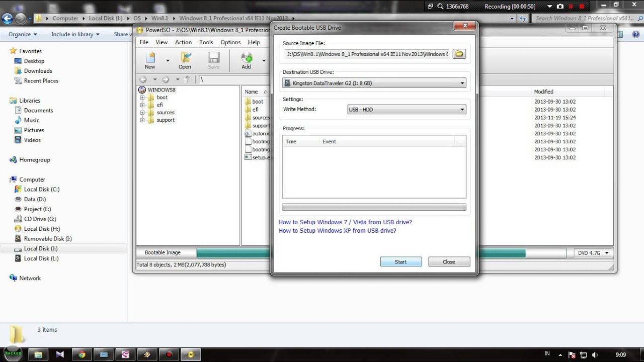Click Explorer back button

[x=7, y=19]
